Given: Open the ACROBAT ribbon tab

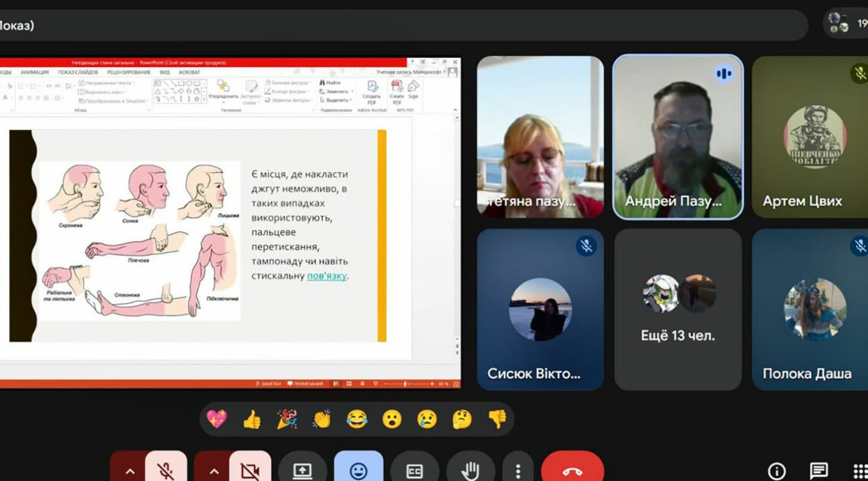Looking at the screenshot, I should (189, 72).
